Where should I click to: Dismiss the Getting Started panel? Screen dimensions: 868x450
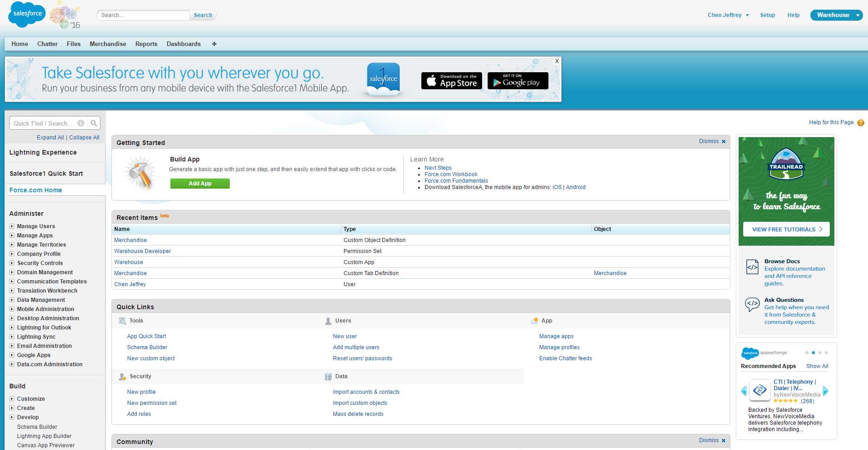(x=712, y=141)
